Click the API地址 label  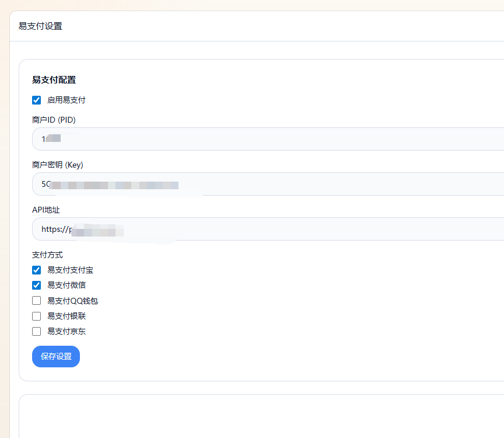[45, 210]
